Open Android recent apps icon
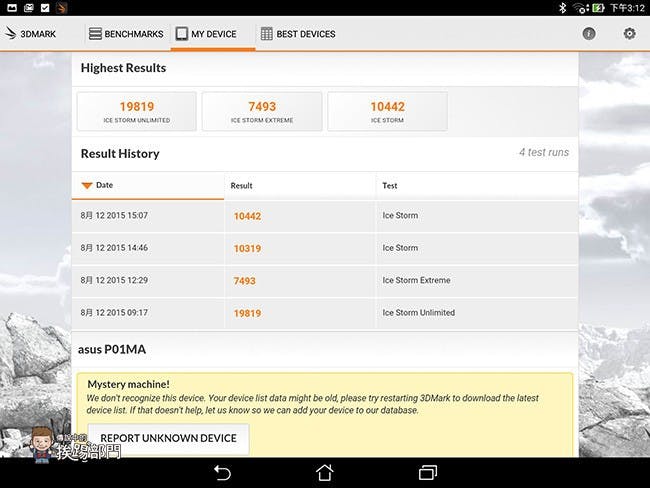650x488 pixels. coord(428,472)
